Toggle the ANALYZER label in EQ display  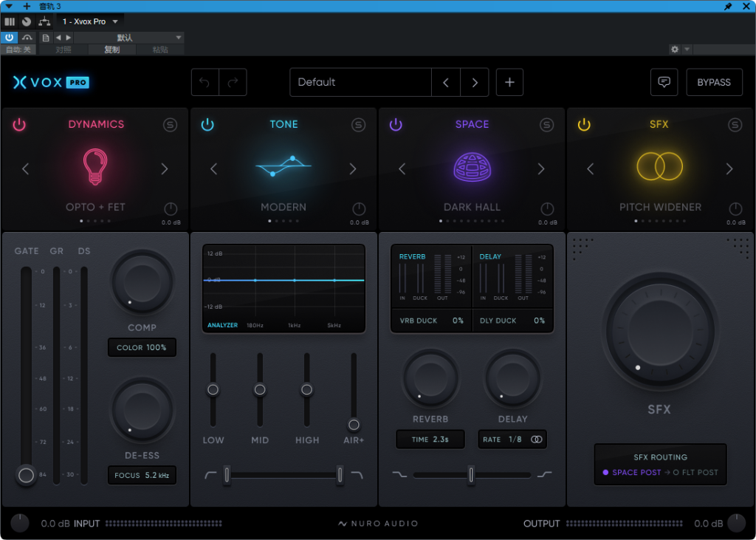click(x=222, y=325)
